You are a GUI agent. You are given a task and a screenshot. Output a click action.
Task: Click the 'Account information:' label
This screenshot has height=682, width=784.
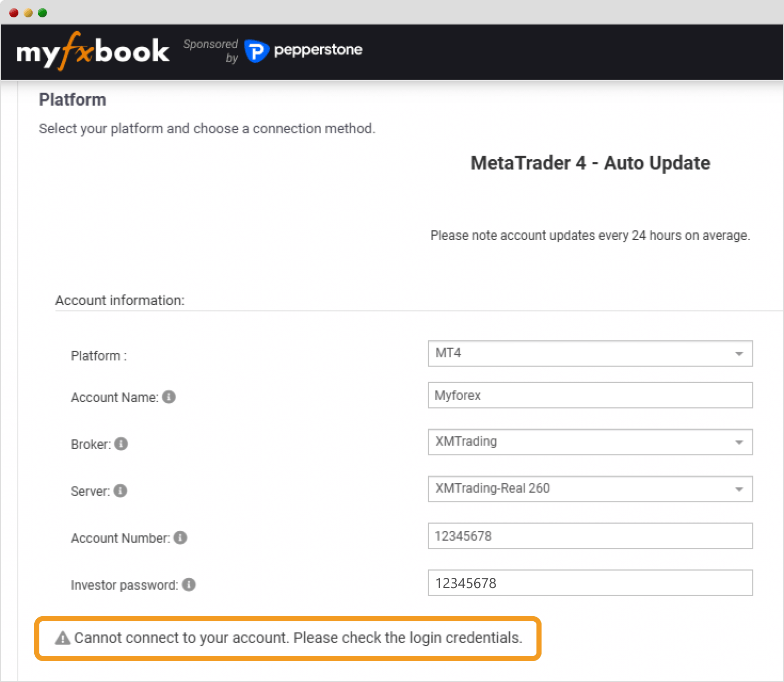coord(120,300)
